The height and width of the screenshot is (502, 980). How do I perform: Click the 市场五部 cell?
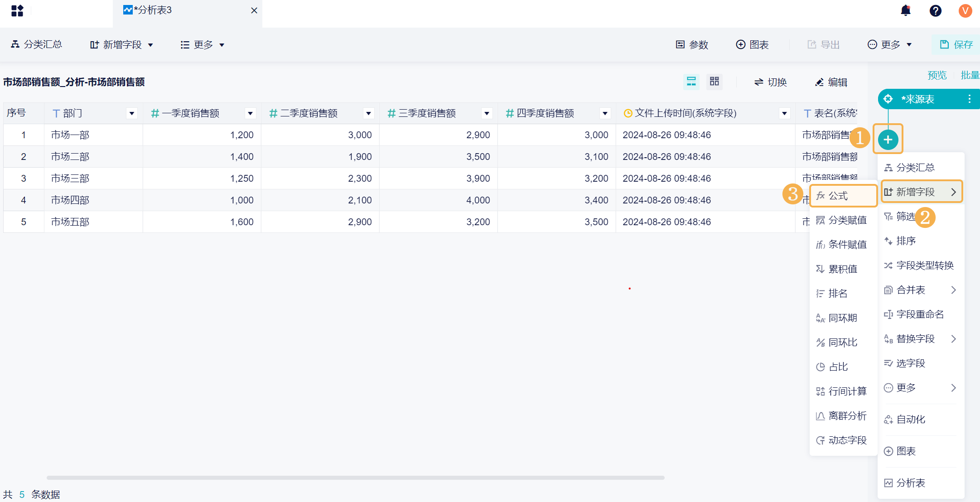(93, 222)
